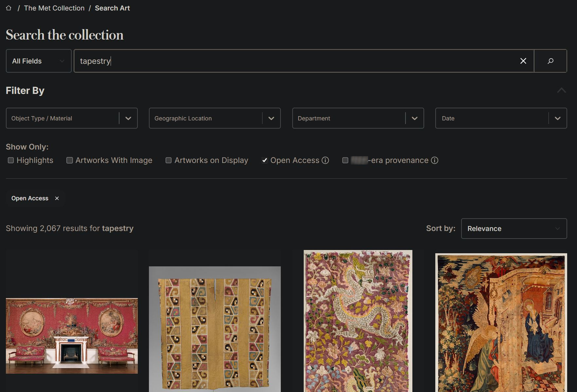
Task: Go to the home page icon
Action: tap(9, 8)
